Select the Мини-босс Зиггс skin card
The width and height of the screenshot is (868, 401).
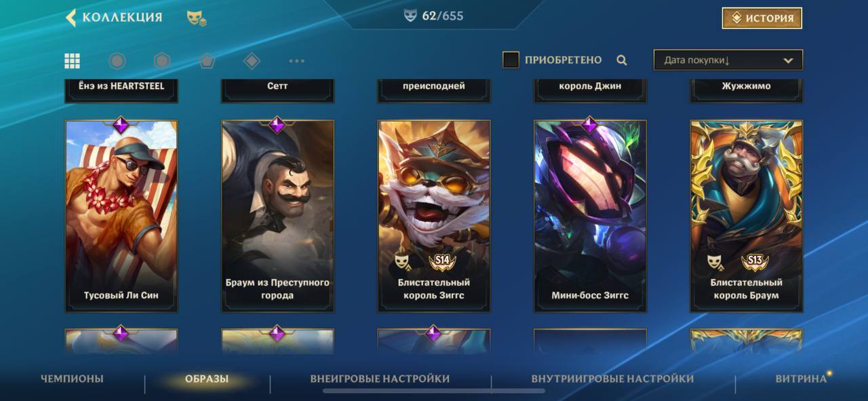(x=590, y=216)
